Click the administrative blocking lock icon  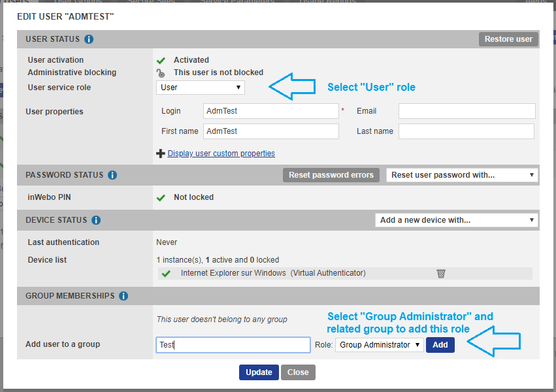(x=161, y=73)
